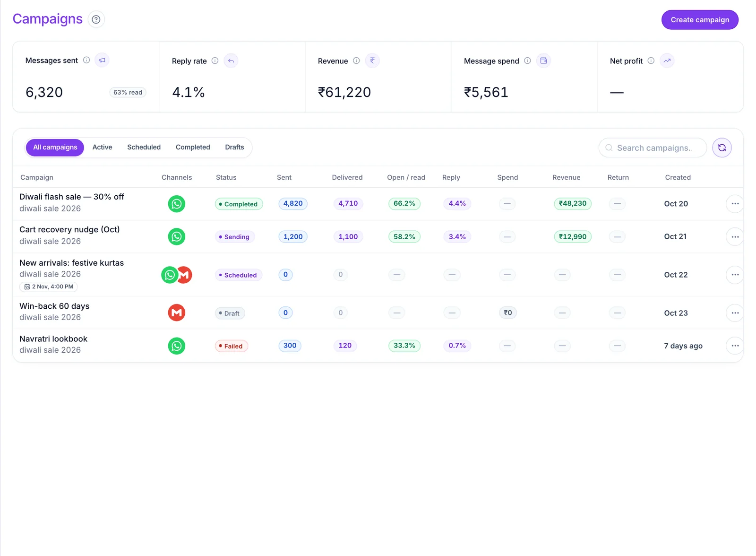Image resolution: width=756 pixels, height=556 pixels.
Task: Click the info icon beside Reply rate
Action: [x=215, y=61]
